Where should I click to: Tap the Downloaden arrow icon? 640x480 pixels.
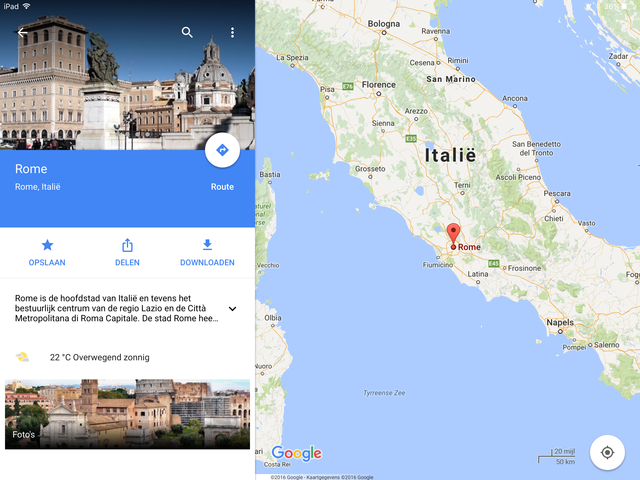coord(207,245)
